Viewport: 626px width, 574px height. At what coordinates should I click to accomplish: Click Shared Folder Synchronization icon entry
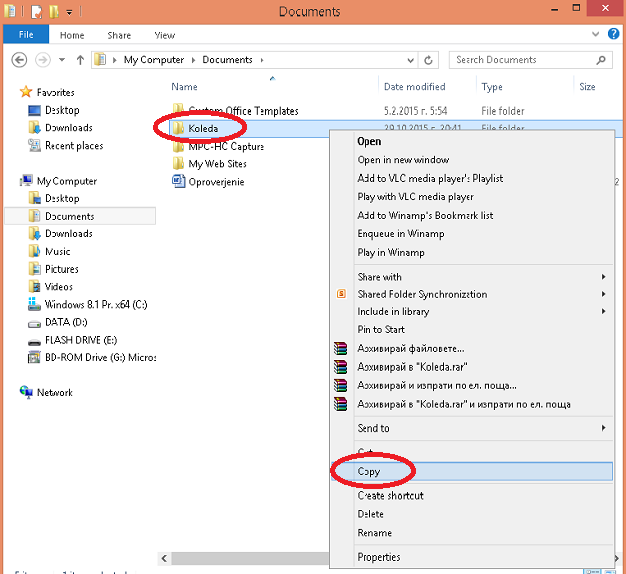click(x=422, y=294)
